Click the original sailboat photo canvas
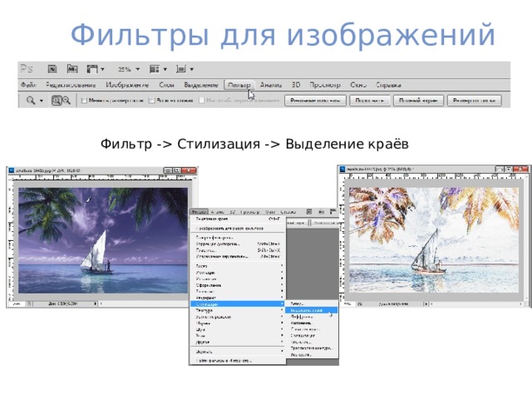 coord(103,240)
